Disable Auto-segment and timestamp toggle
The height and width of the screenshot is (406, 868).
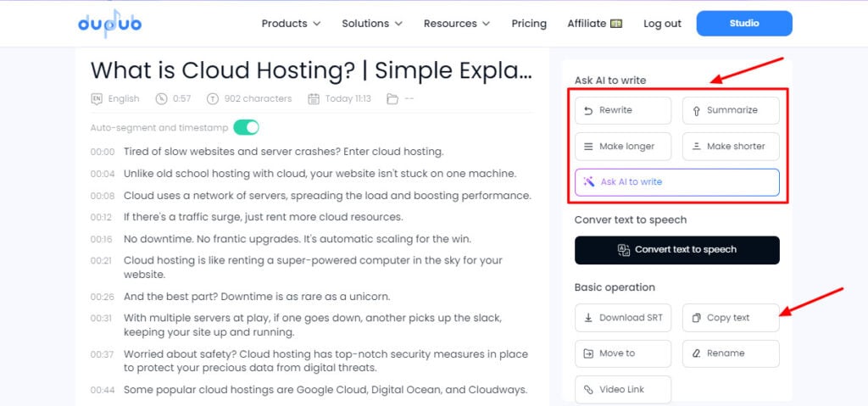[246, 127]
